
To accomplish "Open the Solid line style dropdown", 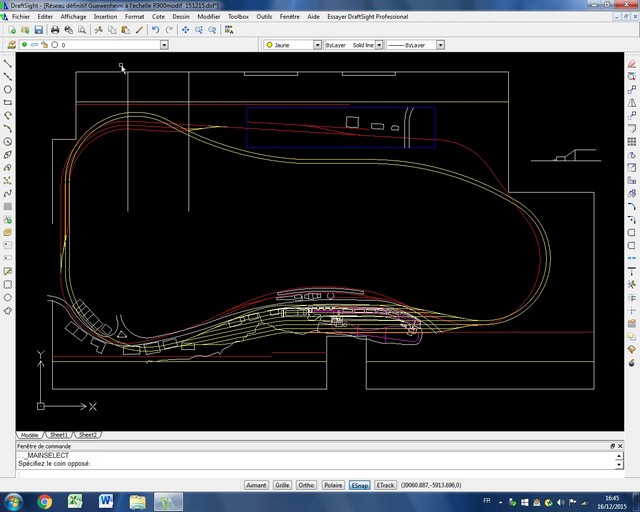I will click(380, 45).
